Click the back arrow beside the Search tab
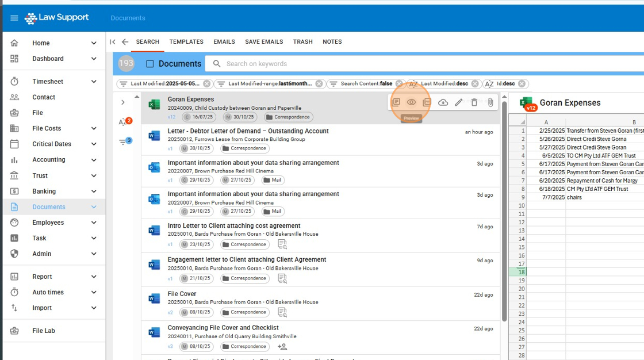644x360 pixels. tap(125, 42)
